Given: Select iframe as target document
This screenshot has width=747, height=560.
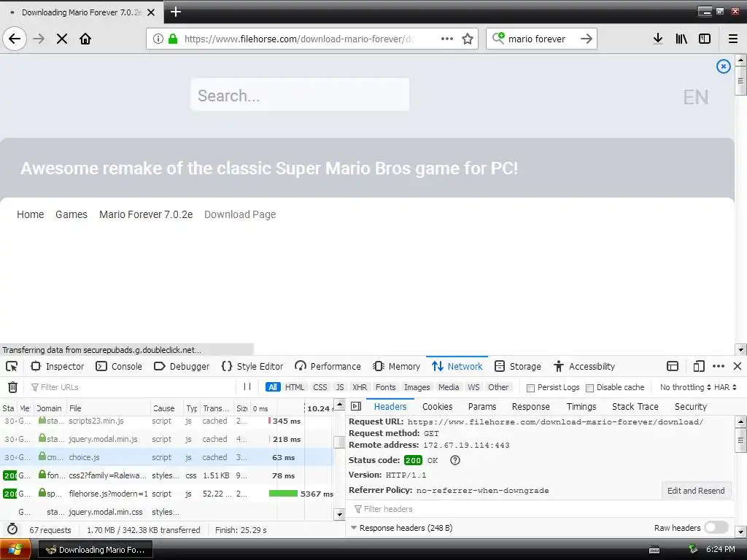Looking at the screenshot, I should [x=673, y=366].
